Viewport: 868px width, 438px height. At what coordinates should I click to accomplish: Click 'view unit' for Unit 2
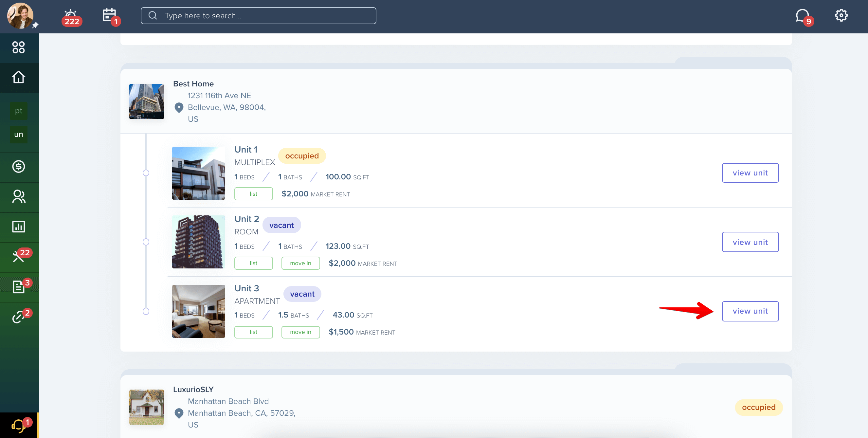click(750, 242)
